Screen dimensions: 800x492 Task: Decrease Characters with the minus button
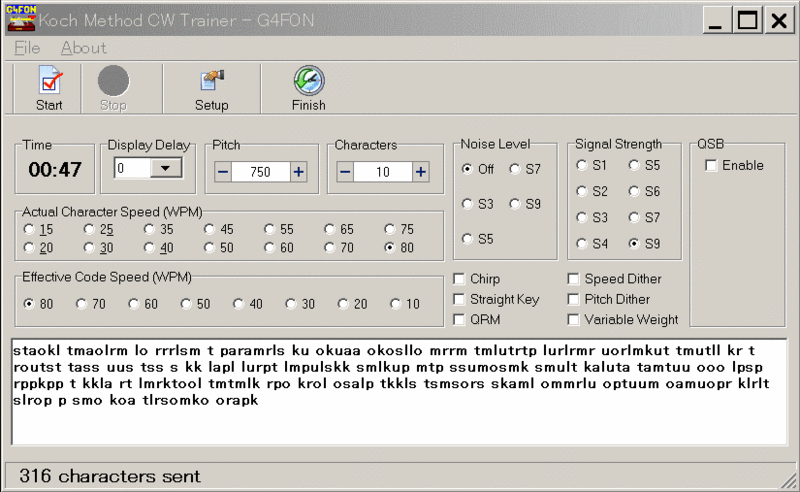point(345,172)
